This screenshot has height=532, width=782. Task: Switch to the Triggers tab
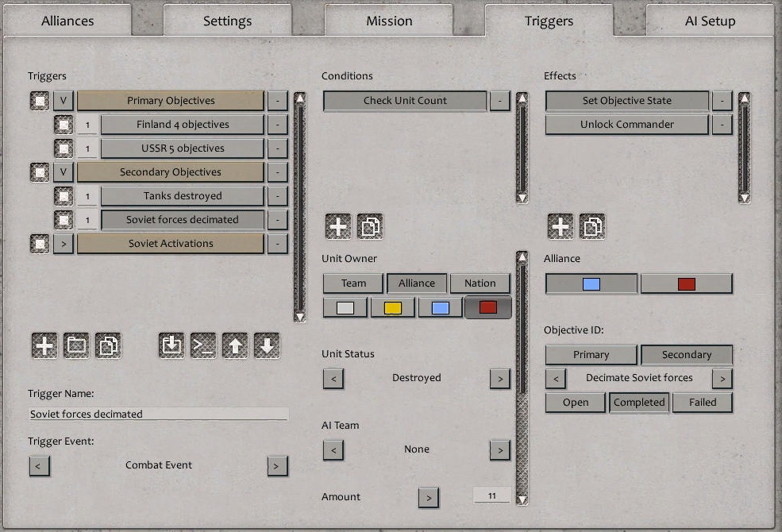click(549, 21)
